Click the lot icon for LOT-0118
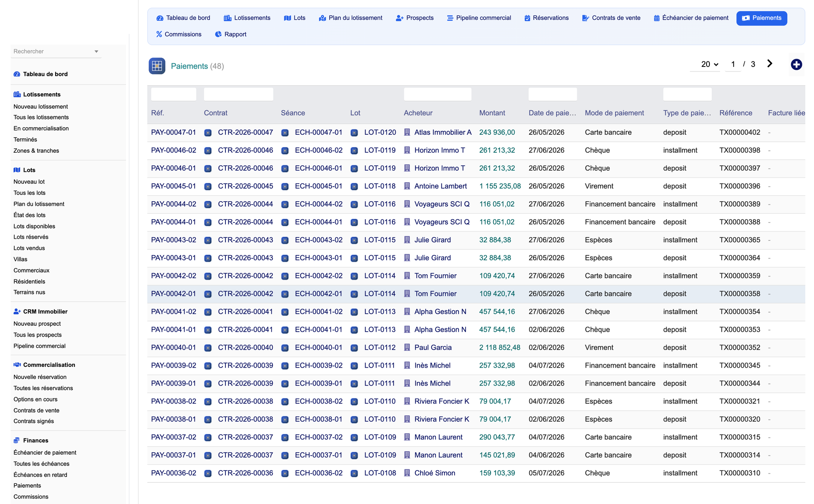This screenshot has width=814, height=504. point(354,187)
